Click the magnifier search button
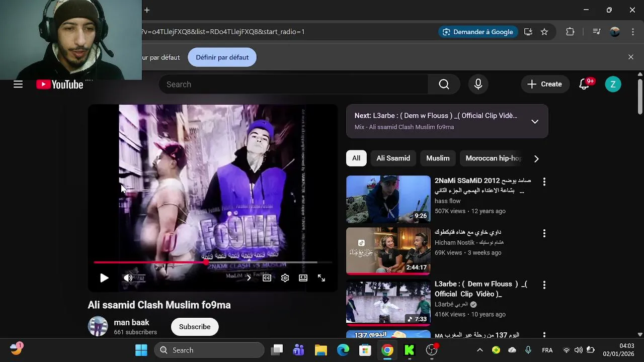This screenshot has height=362, width=644. click(444, 84)
